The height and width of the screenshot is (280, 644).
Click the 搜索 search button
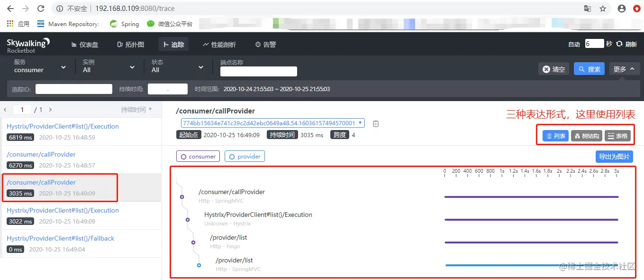pyautogui.click(x=589, y=69)
